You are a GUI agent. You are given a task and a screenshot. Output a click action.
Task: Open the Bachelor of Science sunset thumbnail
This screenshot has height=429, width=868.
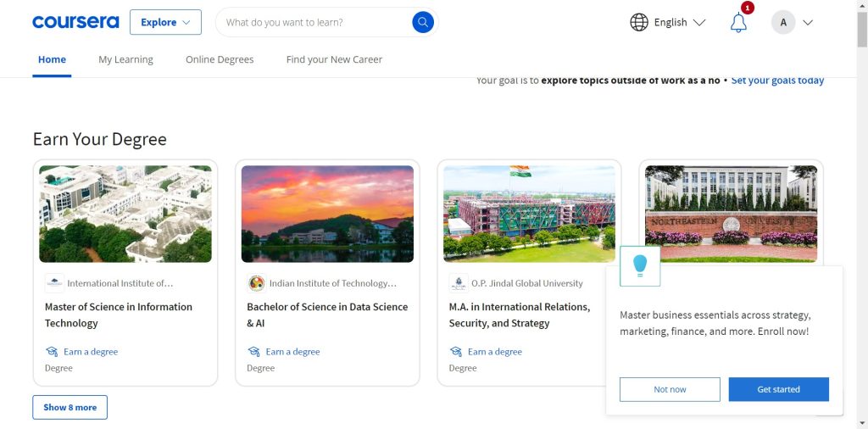[327, 214]
